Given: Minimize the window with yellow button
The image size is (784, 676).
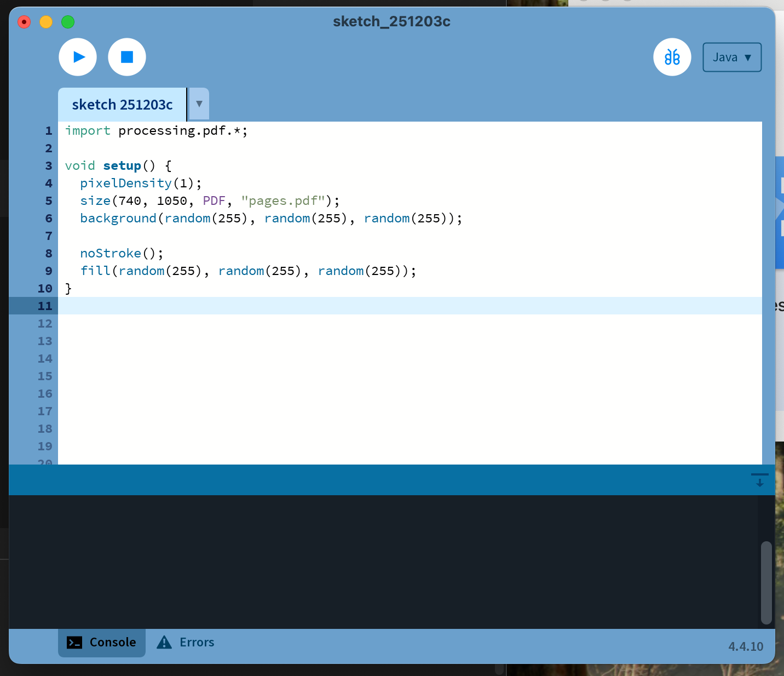Looking at the screenshot, I should (x=46, y=22).
